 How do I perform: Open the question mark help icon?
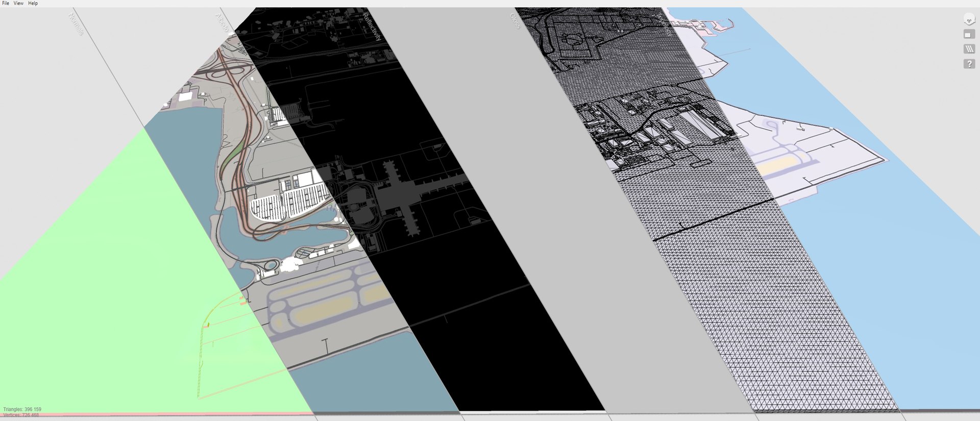[x=969, y=64]
